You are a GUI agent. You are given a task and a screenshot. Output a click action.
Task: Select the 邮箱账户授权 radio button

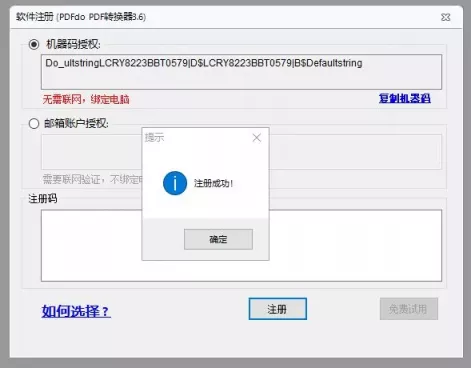[x=34, y=124]
